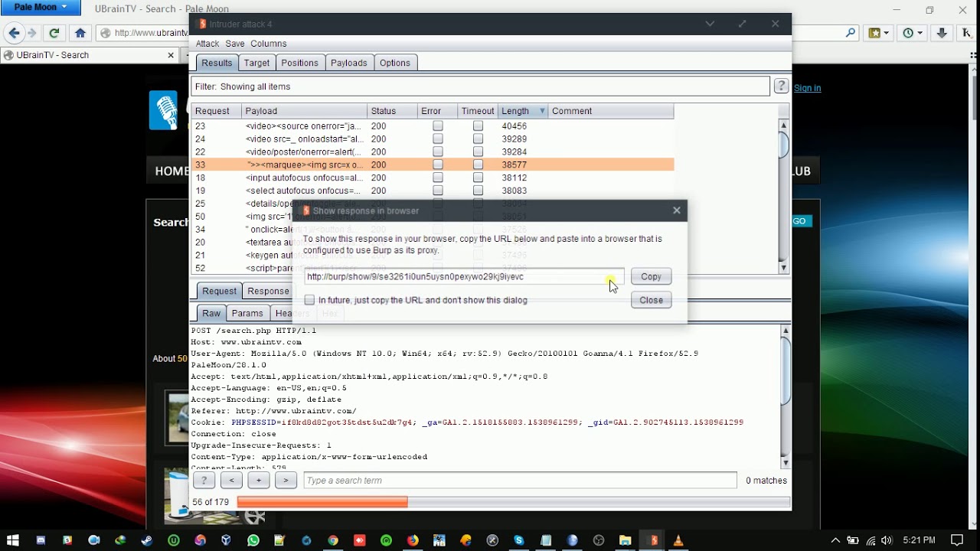The width and height of the screenshot is (980, 551).
Task: Copy the Burp show response URL
Action: click(651, 276)
